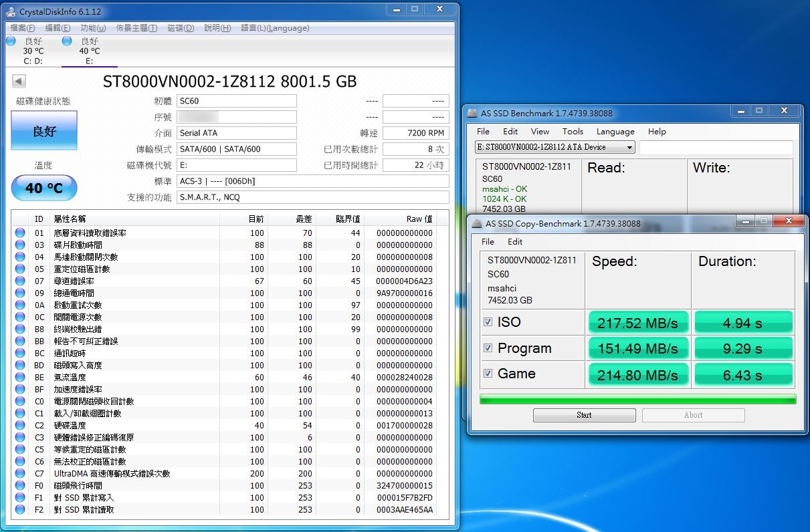
Task: Click the AS SSD Copy-Benchmark title bar icon
Action: (477, 223)
